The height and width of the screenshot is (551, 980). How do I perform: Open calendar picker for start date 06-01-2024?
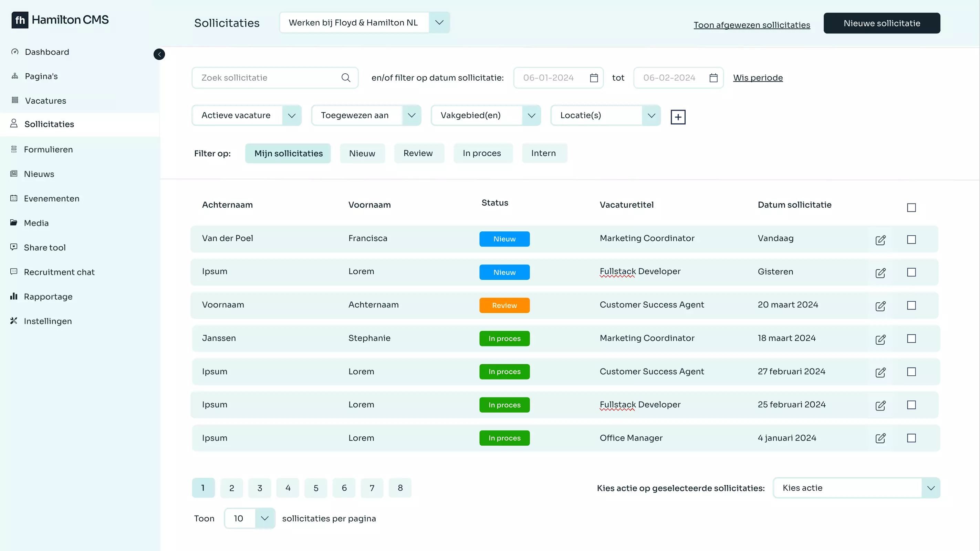click(594, 77)
